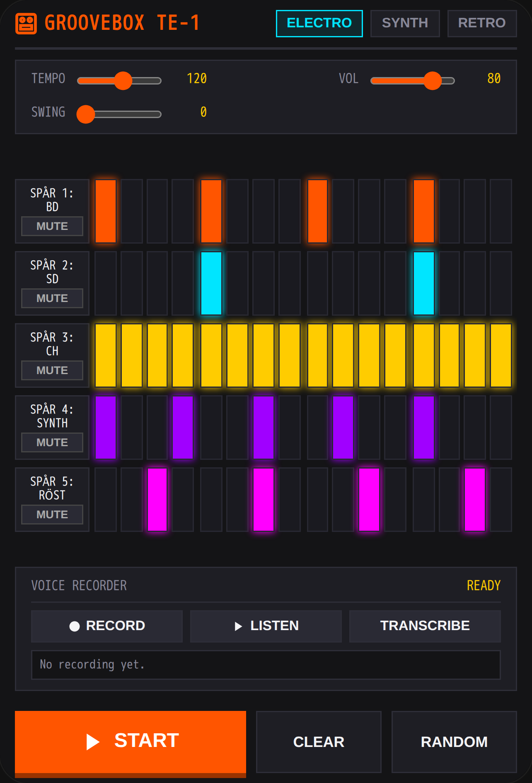Mute Spår 1: BD track
Image resolution: width=532 pixels, height=783 pixels.
(52, 226)
